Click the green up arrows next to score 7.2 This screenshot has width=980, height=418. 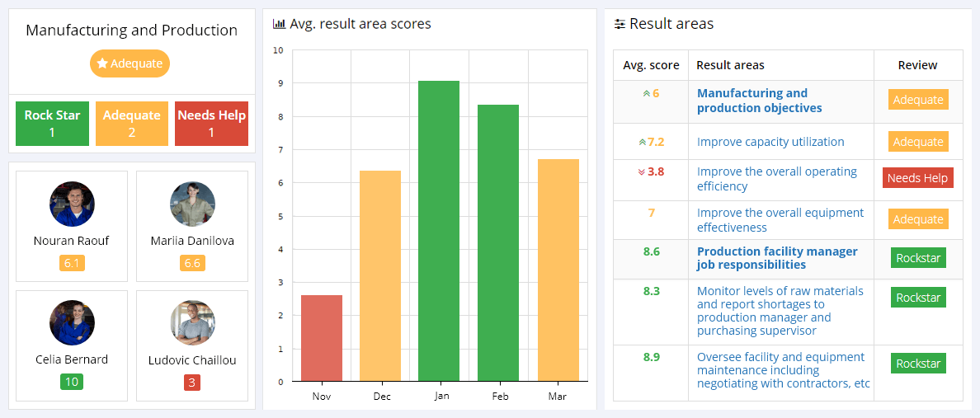tap(642, 142)
